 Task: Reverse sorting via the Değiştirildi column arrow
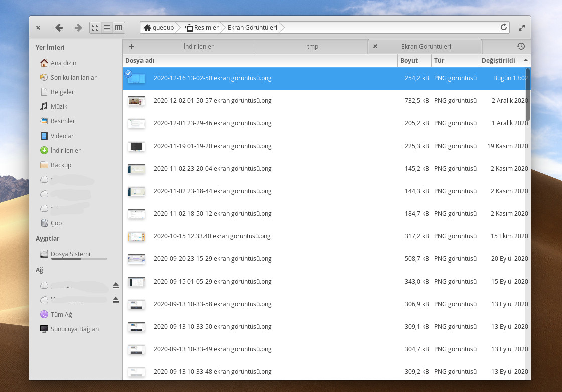pos(526,60)
